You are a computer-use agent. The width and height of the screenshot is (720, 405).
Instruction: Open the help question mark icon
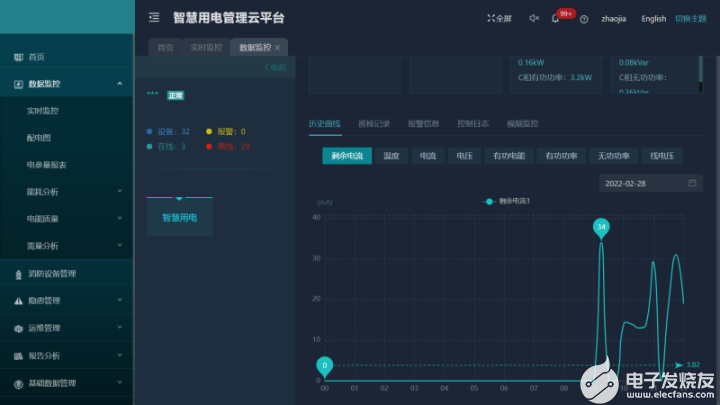pos(584,19)
